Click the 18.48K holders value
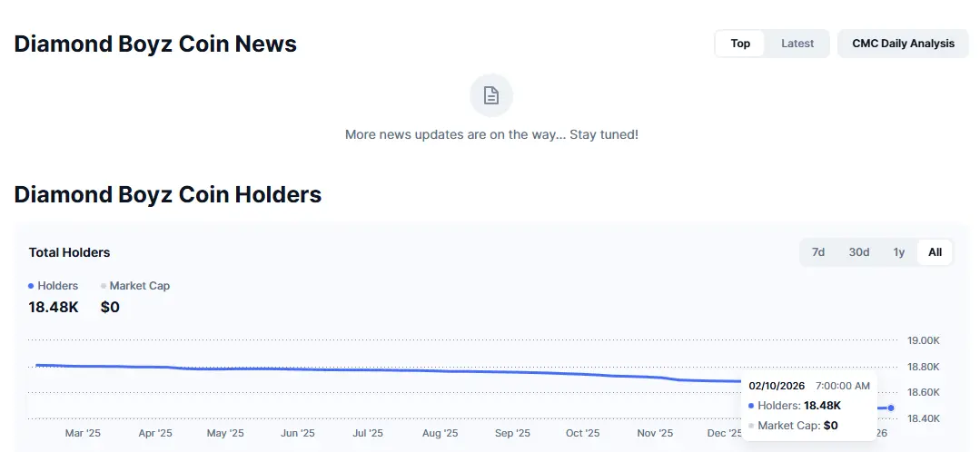The image size is (980, 452). [x=54, y=308]
